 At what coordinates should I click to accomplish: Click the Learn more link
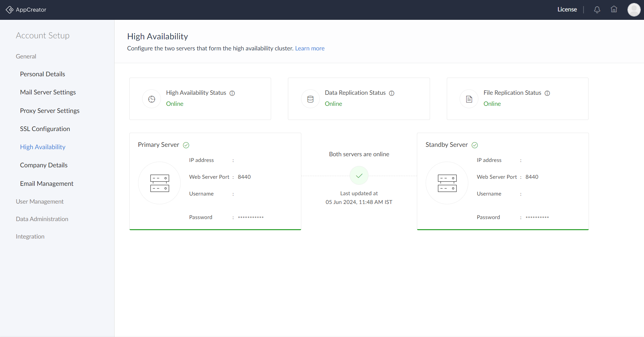pos(310,48)
